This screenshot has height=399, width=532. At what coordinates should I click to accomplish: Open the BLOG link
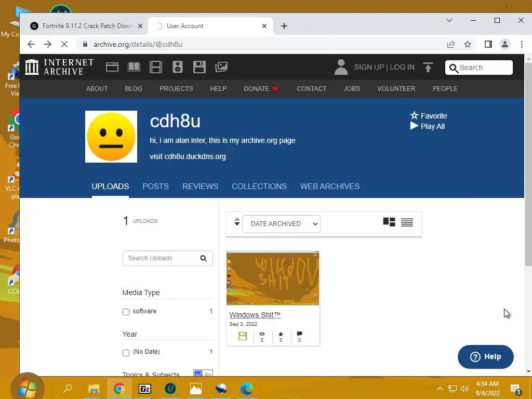(134, 88)
